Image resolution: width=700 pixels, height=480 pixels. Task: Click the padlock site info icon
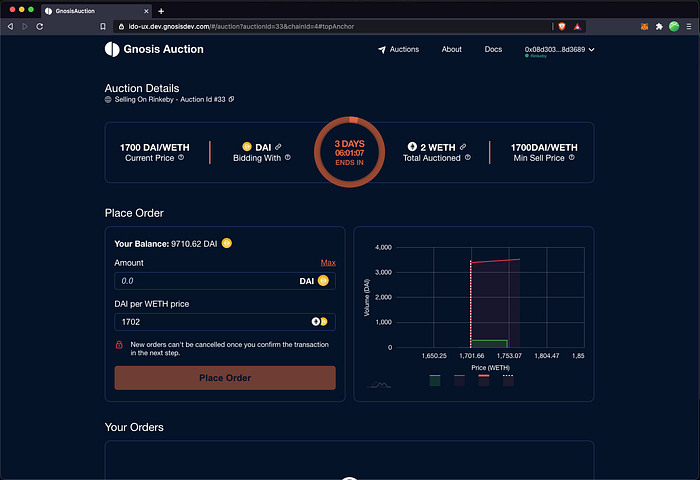(x=121, y=27)
